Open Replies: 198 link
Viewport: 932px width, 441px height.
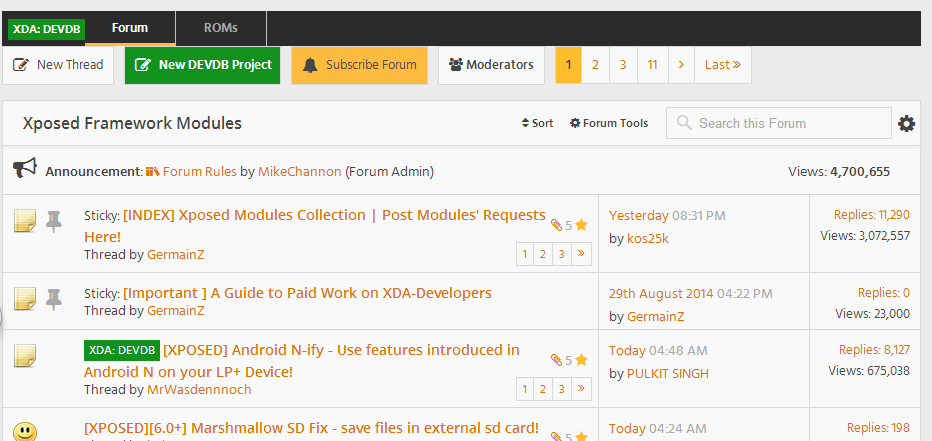click(878, 427)
